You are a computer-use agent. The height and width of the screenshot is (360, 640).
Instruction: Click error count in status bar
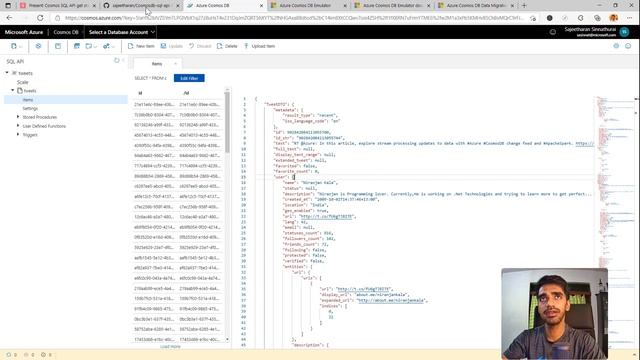coord(29,355)
